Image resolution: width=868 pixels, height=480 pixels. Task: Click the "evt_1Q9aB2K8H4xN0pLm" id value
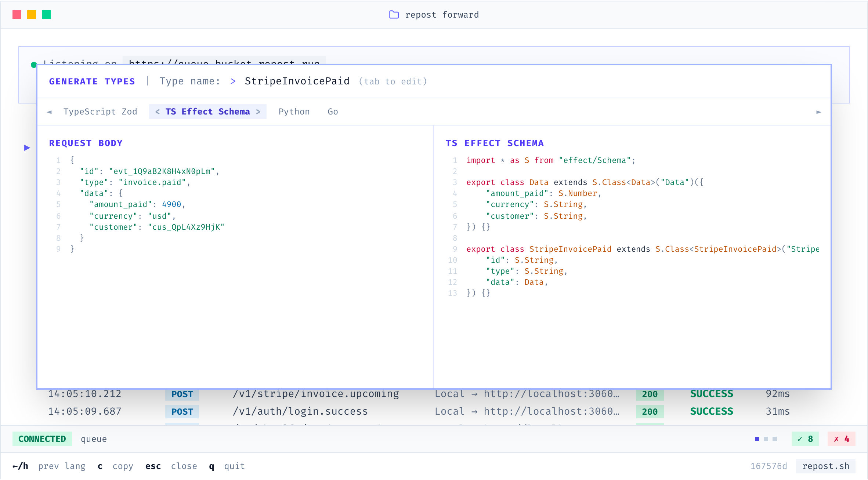(x=162, y=171)
